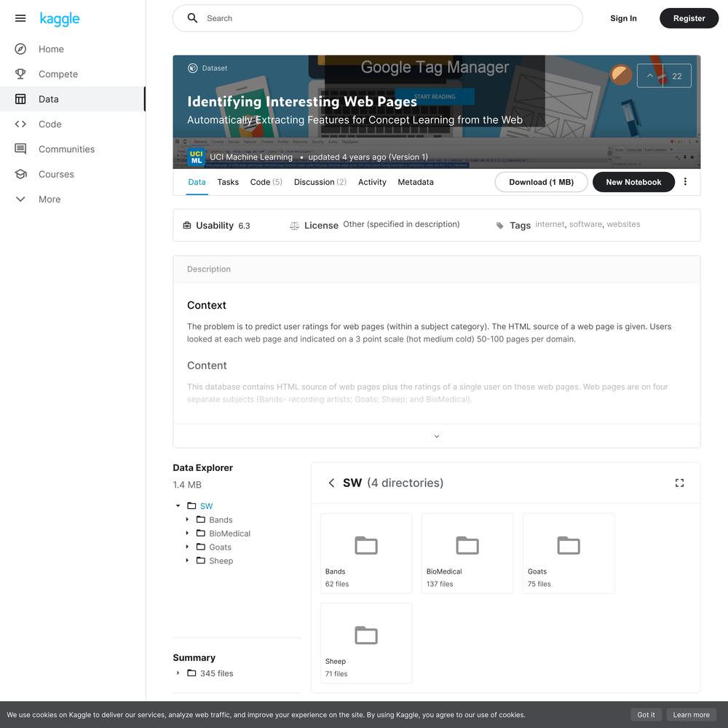Expand the full description chevron
Viewport: 728px width, 728px height.
coord(436,436)
